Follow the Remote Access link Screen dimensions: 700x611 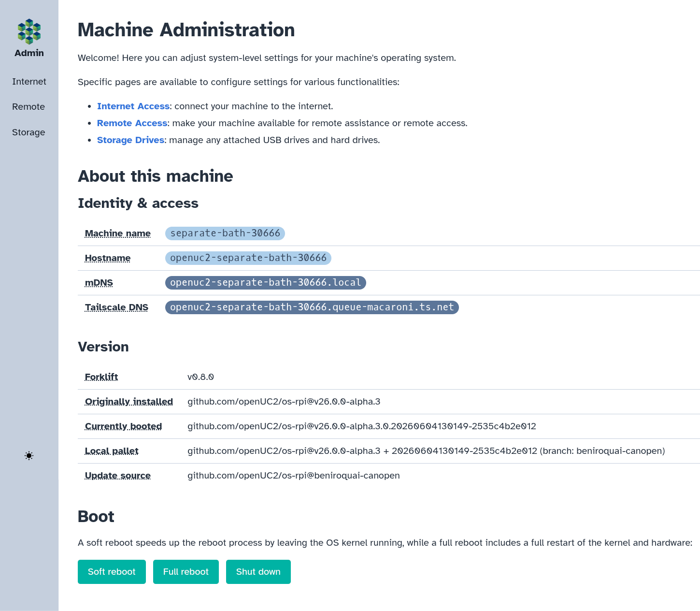pyautogui.click(x=132, y=123)
